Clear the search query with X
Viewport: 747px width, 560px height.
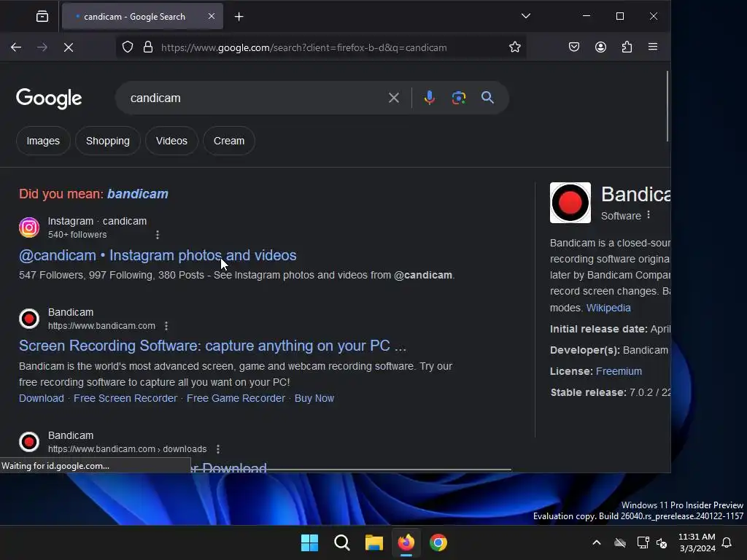(x=394, y=98)
